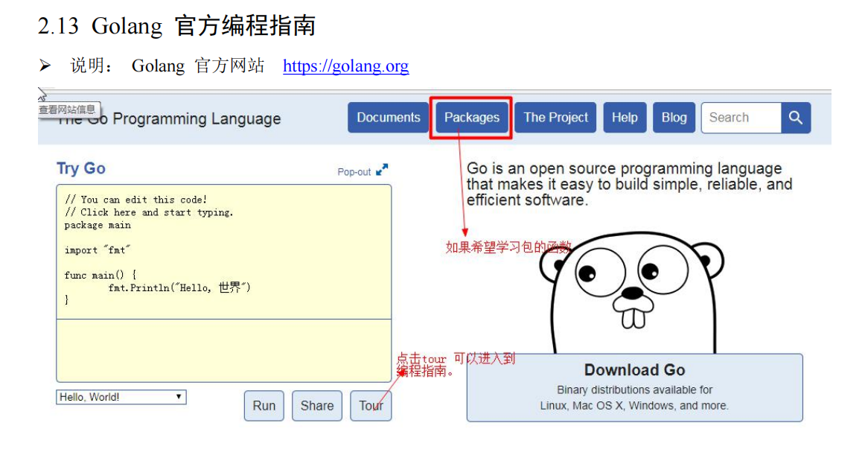868x461 pixels.
Task: Click the line import "fmt"
Action: (97, 250)
